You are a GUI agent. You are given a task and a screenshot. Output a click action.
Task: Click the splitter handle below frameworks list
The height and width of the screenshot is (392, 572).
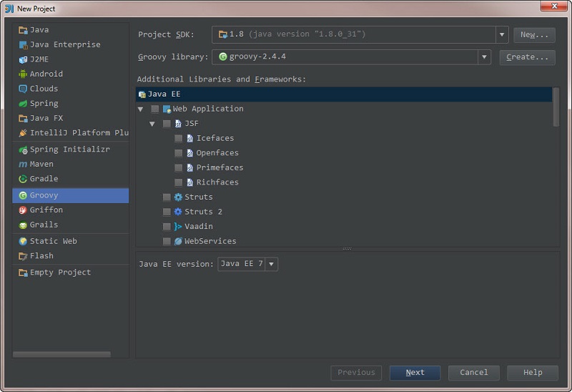click(x=347, y=249)
